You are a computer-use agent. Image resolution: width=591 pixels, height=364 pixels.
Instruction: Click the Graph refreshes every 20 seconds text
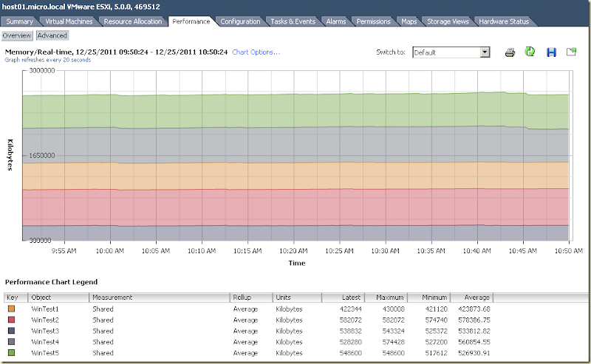point(48,60)
